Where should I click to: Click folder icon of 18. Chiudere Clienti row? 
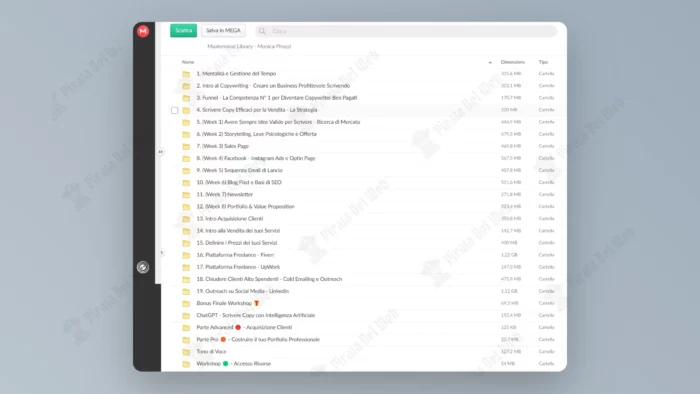(x=186, y=279)
